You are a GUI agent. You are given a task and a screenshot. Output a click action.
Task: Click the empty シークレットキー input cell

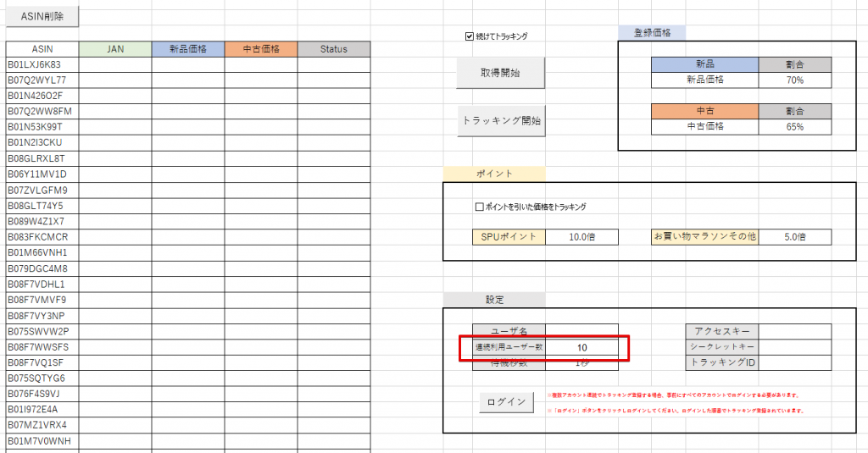[x=795, y=347]
